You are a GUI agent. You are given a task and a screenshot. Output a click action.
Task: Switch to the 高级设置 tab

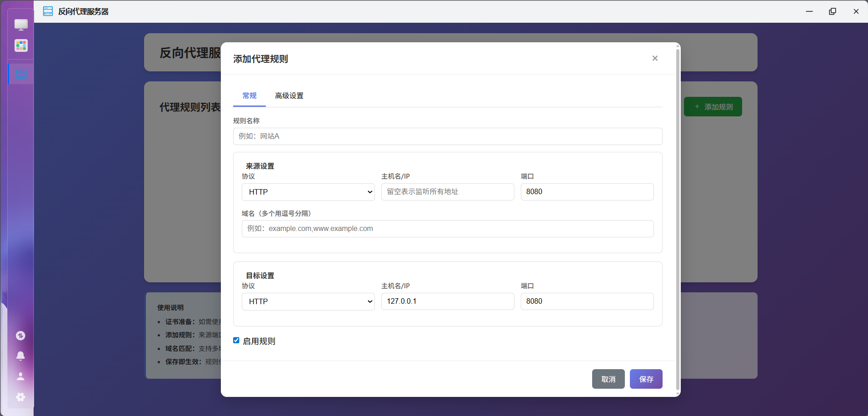tap(289, 96)
